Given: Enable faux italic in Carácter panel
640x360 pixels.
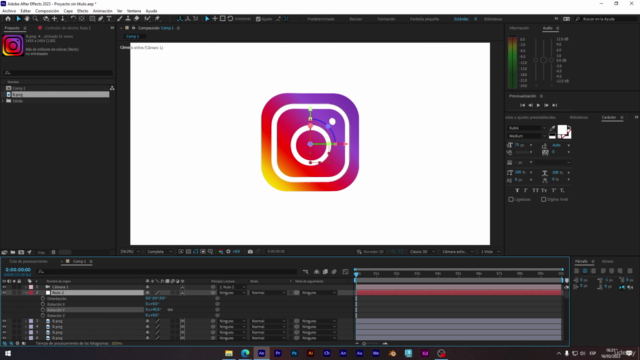Looking at the screenshot, I should click(x=525, y=190).
